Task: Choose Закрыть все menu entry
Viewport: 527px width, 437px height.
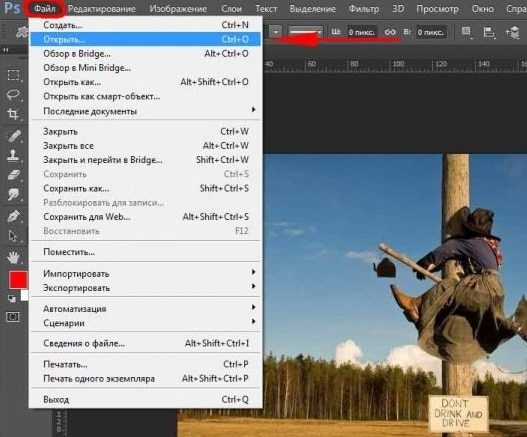Action: pos(146,146)
